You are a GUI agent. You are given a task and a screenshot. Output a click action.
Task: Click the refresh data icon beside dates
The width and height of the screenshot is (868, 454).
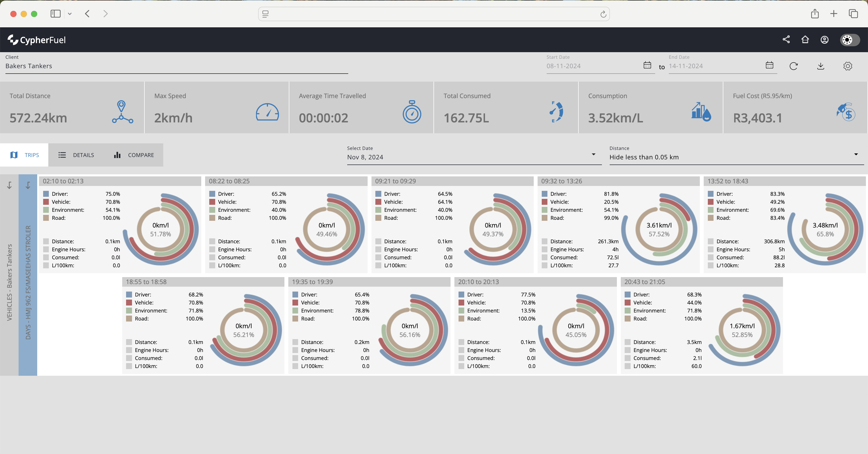(794, 66)
